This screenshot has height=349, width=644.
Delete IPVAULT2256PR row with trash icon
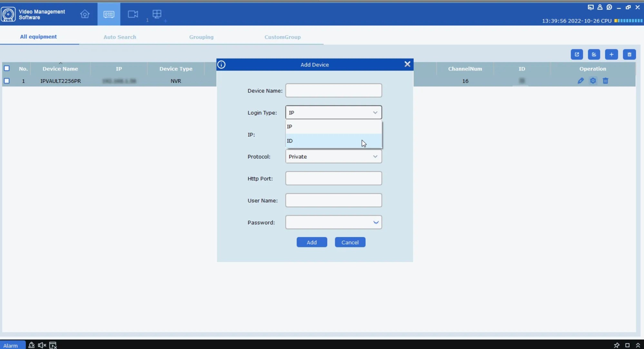[605, 81]
